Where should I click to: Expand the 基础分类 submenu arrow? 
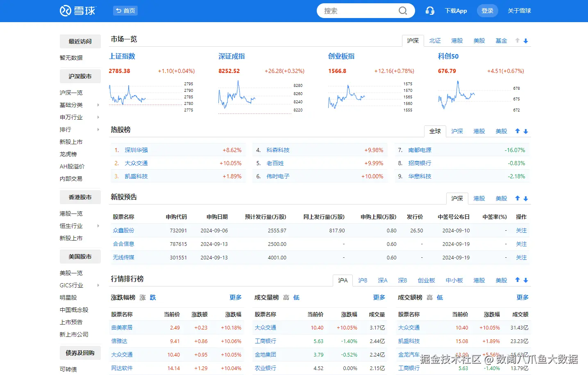click(x=98, y=105)
